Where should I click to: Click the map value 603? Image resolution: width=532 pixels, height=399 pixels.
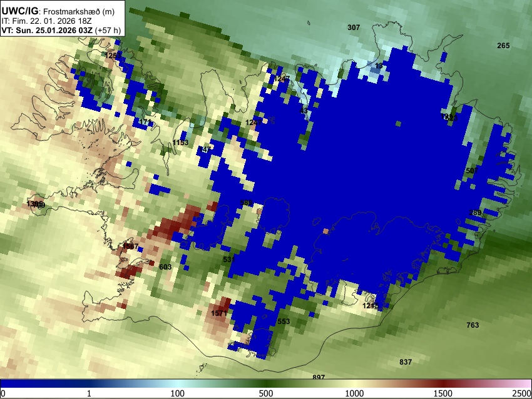165,267
